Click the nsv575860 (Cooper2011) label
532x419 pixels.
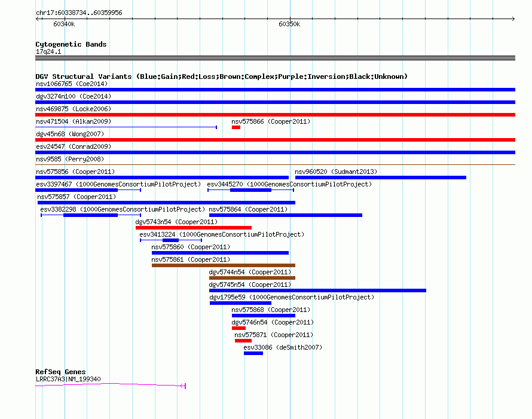191,247
